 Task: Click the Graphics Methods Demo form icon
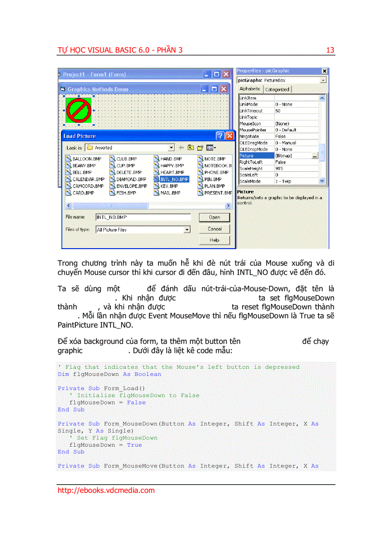[x=64, y=89]
